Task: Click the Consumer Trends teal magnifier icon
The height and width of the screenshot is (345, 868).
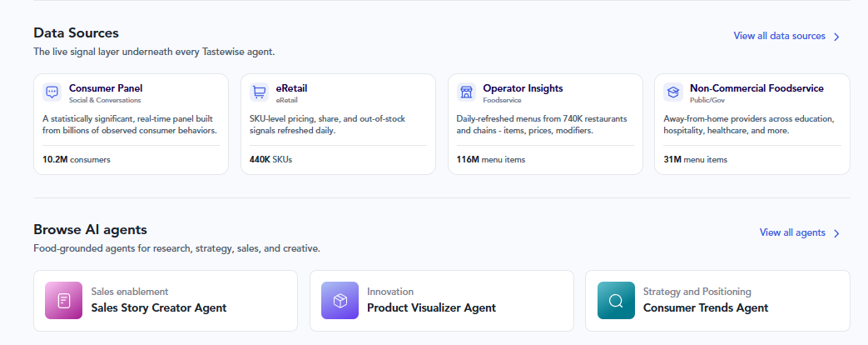Action: click(x=616, y=301)
